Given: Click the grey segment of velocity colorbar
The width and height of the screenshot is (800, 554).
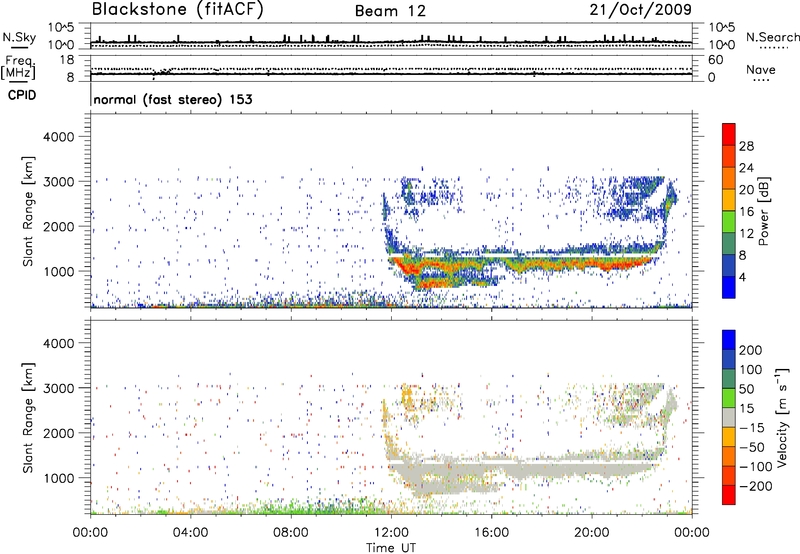Looking at the screenshot, I should 729,417.
